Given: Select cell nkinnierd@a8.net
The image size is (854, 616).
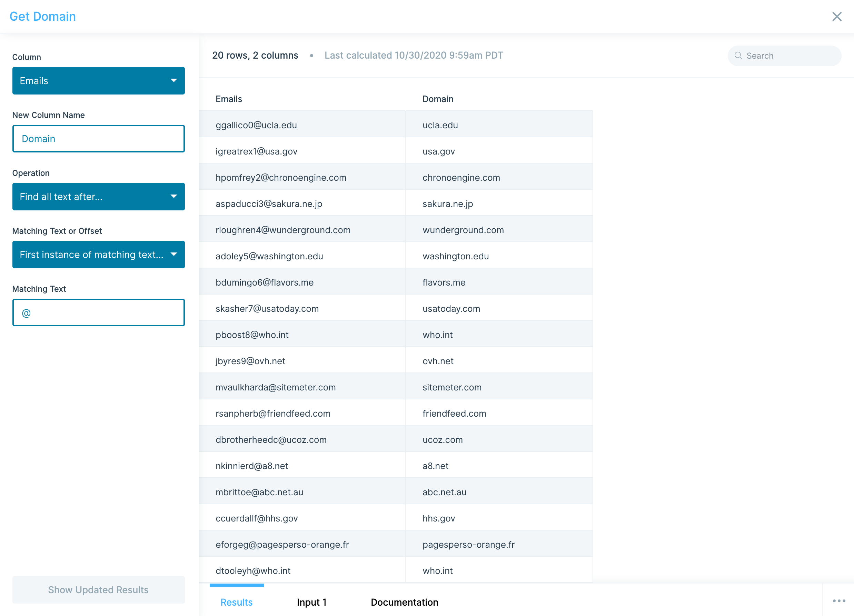Looking at the screenshot, I should click(x=302, y=465).
